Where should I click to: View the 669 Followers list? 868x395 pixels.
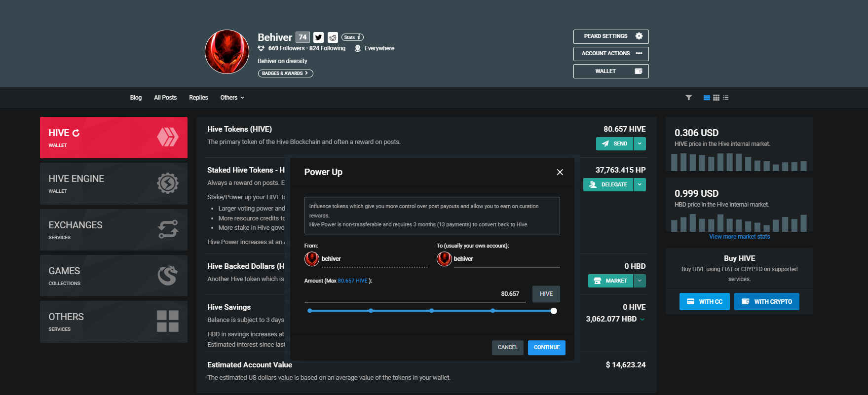click(x=286, y=48)
